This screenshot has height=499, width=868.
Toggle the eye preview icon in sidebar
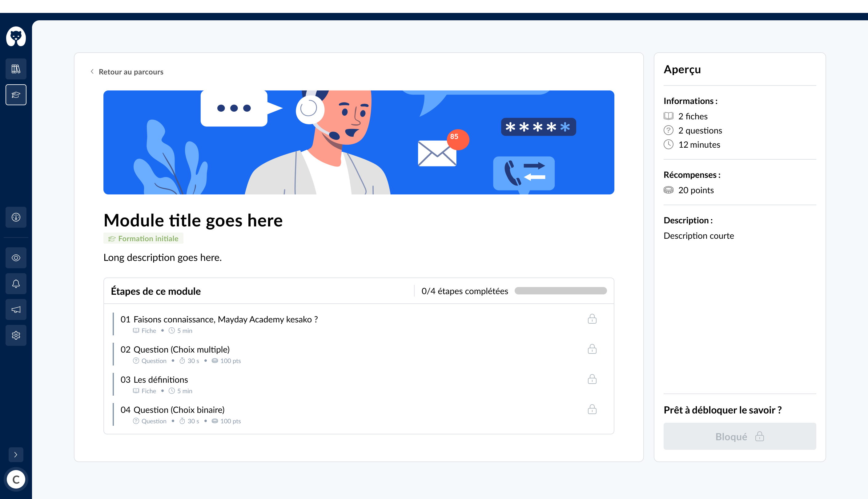click(x=16, y=258)
